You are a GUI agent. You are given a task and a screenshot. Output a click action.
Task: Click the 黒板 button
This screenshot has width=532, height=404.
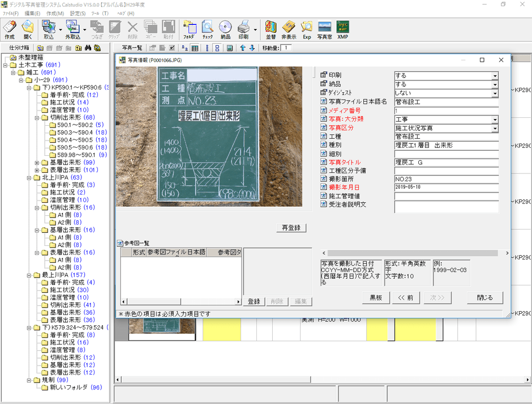[x=376, y=297]
